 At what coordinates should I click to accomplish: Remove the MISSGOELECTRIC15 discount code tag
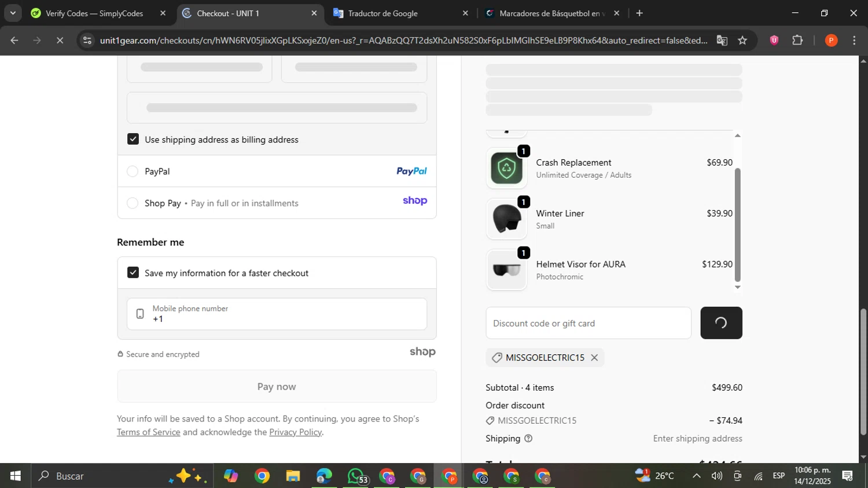point(594,358)
